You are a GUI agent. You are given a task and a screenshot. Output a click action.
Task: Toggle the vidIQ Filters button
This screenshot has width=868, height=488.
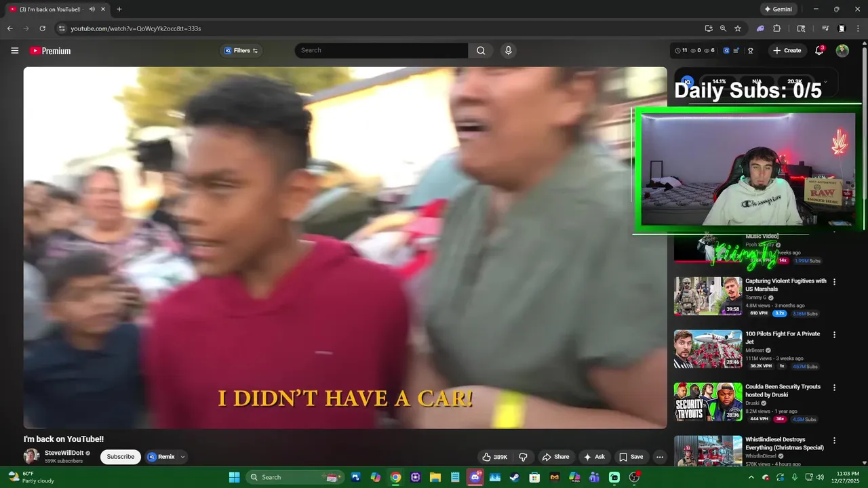point(241,50)
